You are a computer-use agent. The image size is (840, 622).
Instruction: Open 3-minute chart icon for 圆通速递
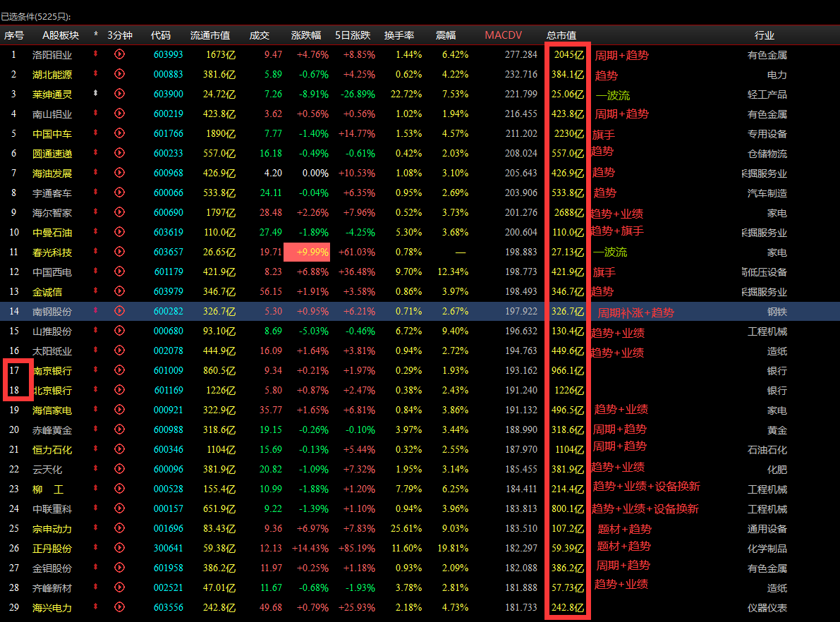point(119,153)
